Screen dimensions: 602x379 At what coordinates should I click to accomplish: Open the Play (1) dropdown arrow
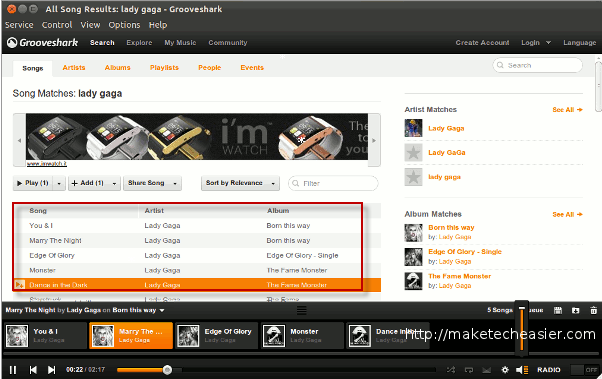coord(59,184)
